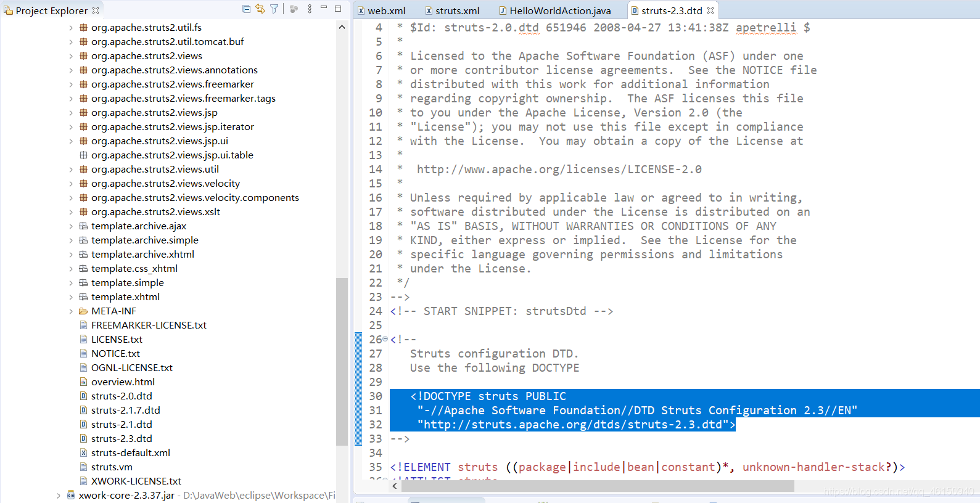Image resolution: width=980 pixels, height=503 pixels.
Task: Toggle Link with Editor icon
Action: (260, 9)
